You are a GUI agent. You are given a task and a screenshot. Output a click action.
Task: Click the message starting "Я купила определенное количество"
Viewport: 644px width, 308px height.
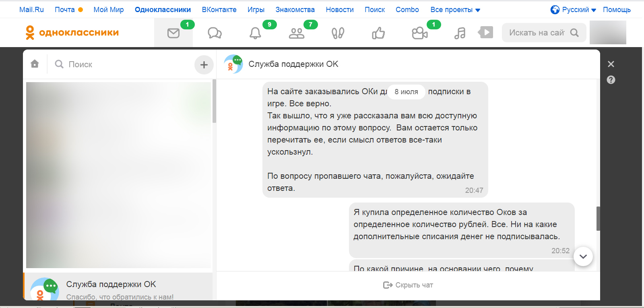(462, 230)
